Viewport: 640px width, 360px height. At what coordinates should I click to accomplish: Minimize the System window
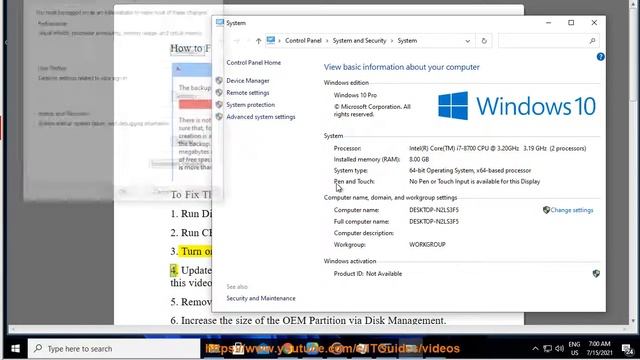(549, 23)
